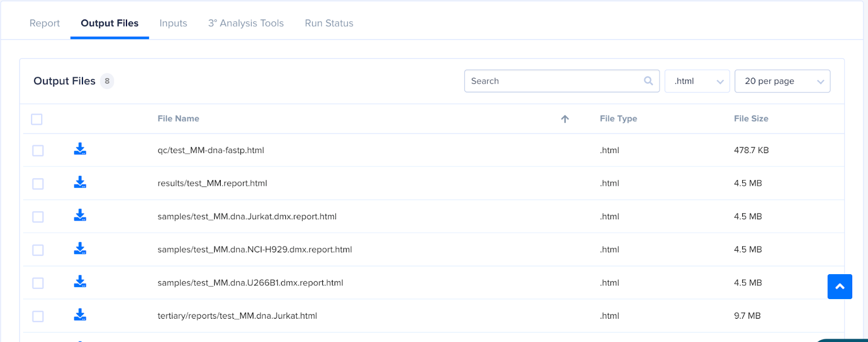Download qc/test_MM-dna-fastp.html file
The image size is (868, 342).
click(x=80, y=149)
